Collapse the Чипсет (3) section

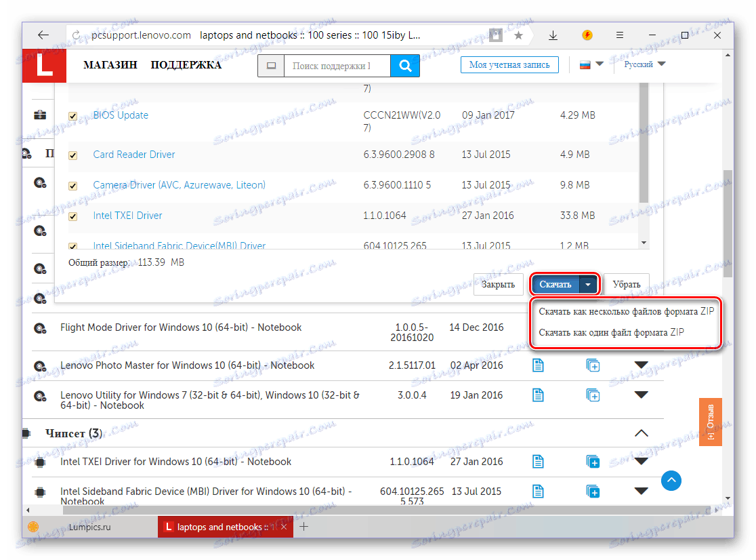(x=641, y=433)
